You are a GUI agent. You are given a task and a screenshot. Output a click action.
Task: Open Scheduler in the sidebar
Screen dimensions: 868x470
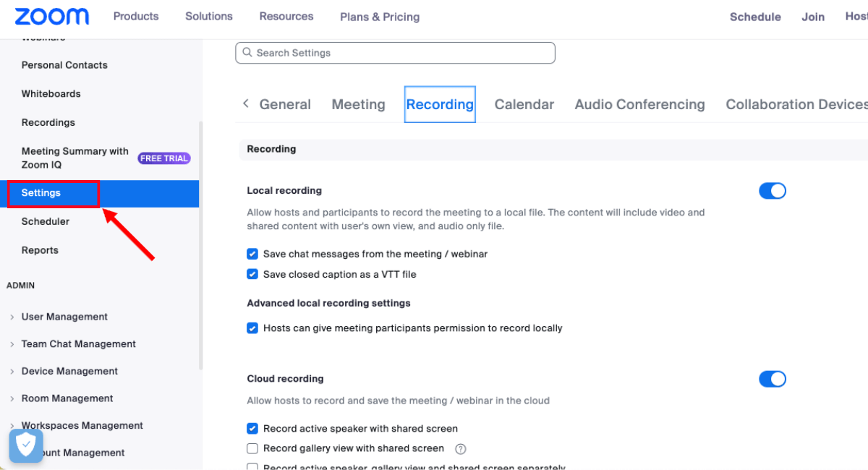45,221
